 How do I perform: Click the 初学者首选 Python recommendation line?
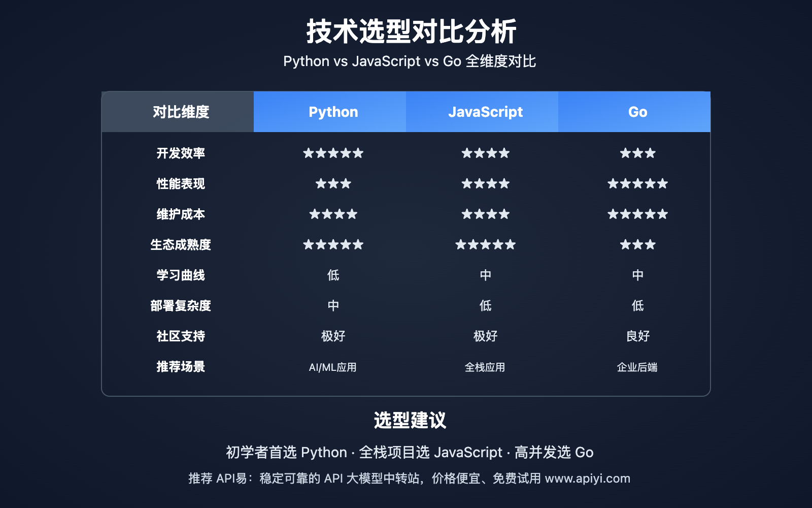tap(410, 452)
